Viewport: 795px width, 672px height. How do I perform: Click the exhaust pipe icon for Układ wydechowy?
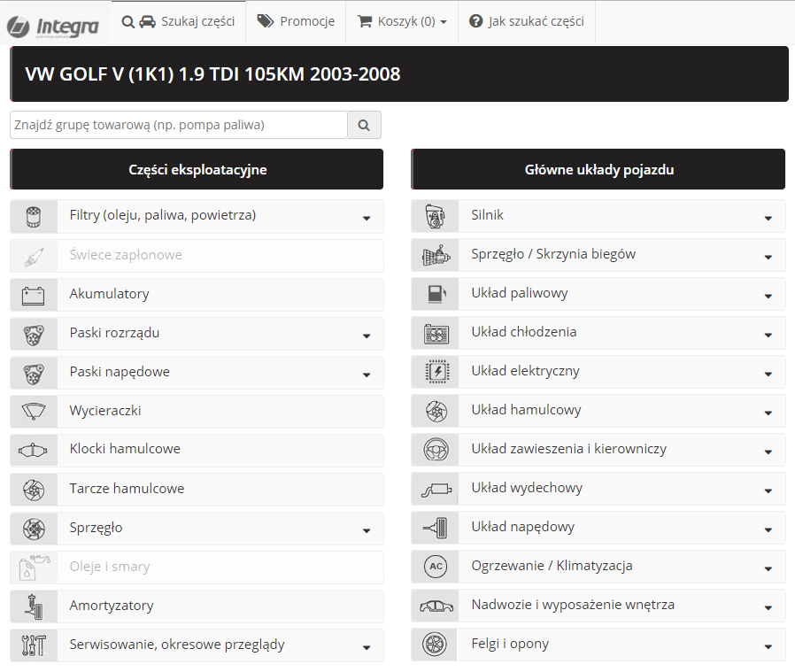[x=436, y=489]
